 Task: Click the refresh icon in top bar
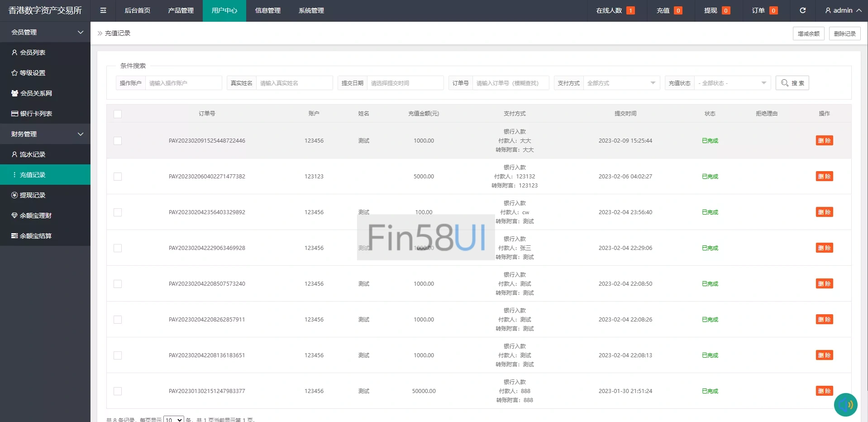point(802,10)
